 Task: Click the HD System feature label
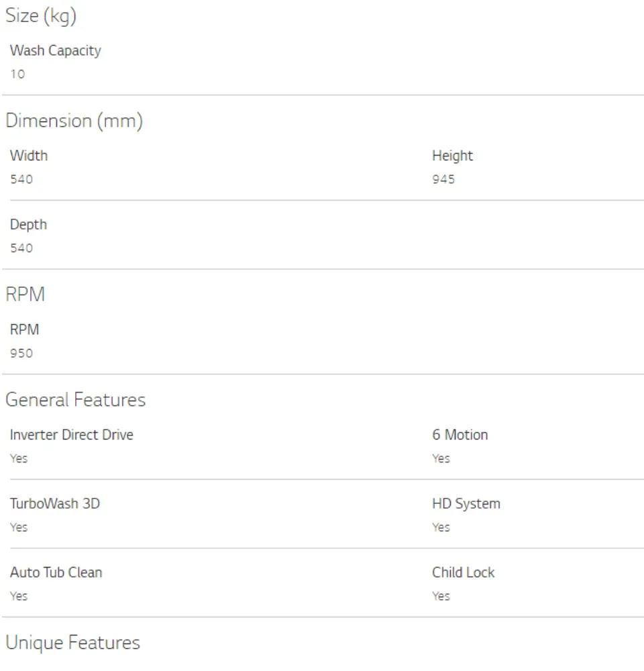click(x=466, y=503)
